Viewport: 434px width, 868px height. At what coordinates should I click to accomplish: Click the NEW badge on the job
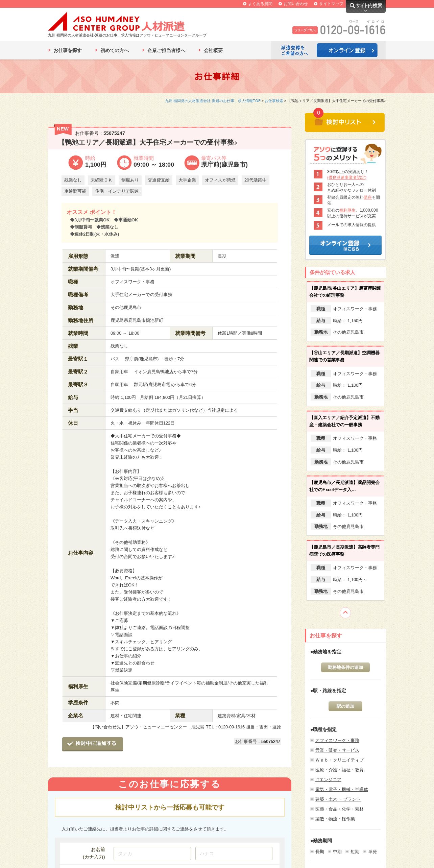pos(63,129)
